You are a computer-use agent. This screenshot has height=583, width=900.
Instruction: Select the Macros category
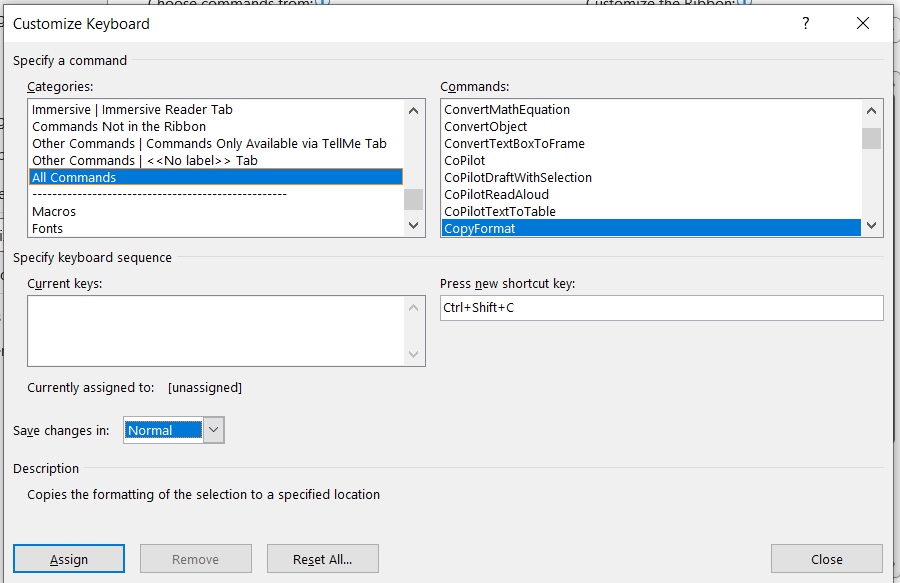pyautogui.click(x=54, y=211)
